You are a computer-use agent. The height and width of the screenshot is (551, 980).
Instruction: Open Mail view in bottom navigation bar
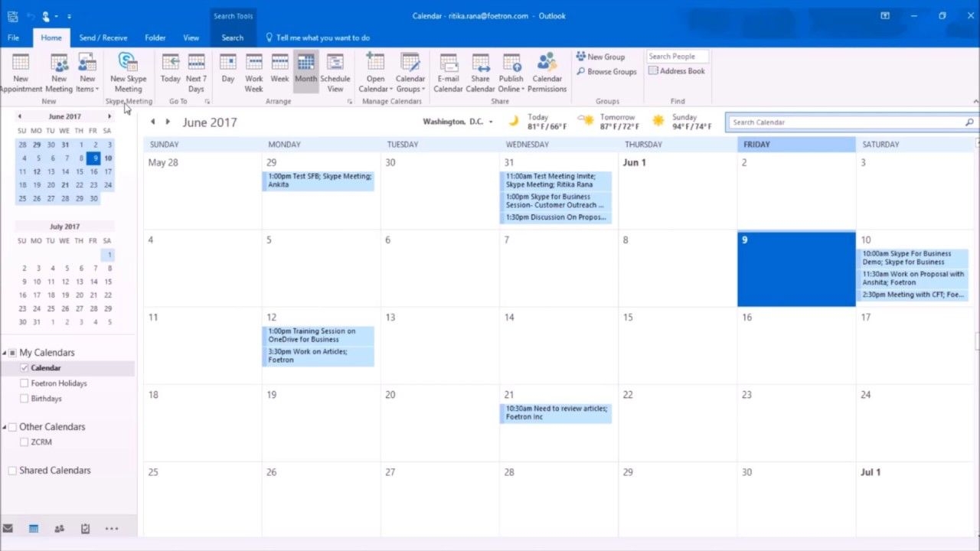pyautogui.click(x=8, y=528)
